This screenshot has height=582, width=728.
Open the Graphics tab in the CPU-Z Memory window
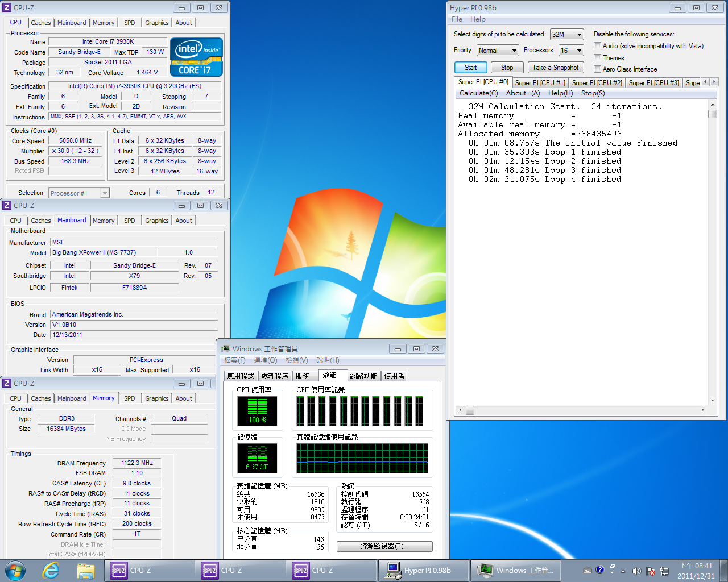pos(157,398)
